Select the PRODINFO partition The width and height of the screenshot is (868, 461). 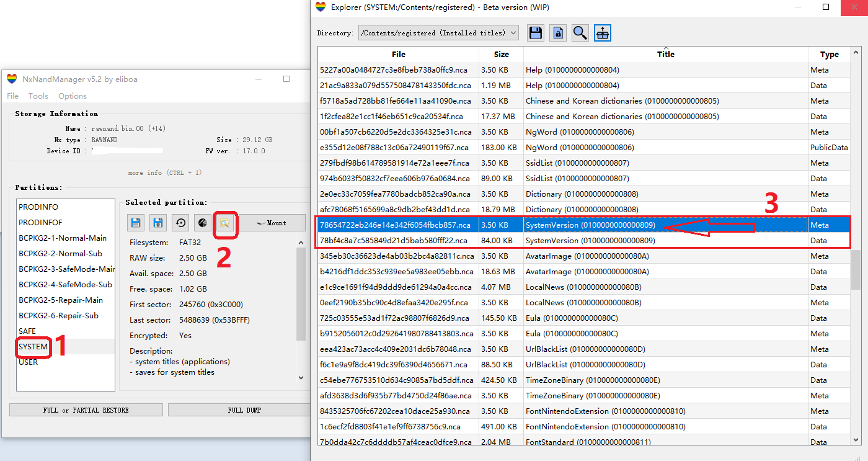(66, 207)
